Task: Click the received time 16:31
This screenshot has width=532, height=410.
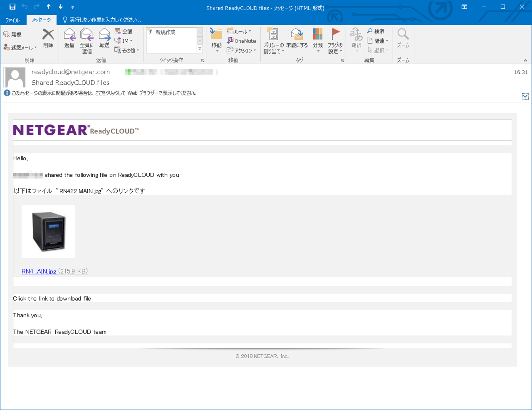Action: pos(521,72)
